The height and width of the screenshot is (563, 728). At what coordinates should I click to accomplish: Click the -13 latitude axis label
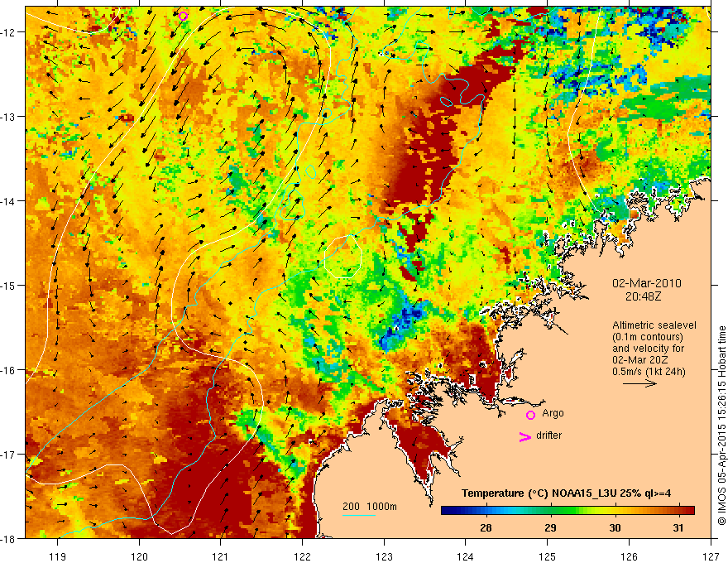(x=9, y=117)
